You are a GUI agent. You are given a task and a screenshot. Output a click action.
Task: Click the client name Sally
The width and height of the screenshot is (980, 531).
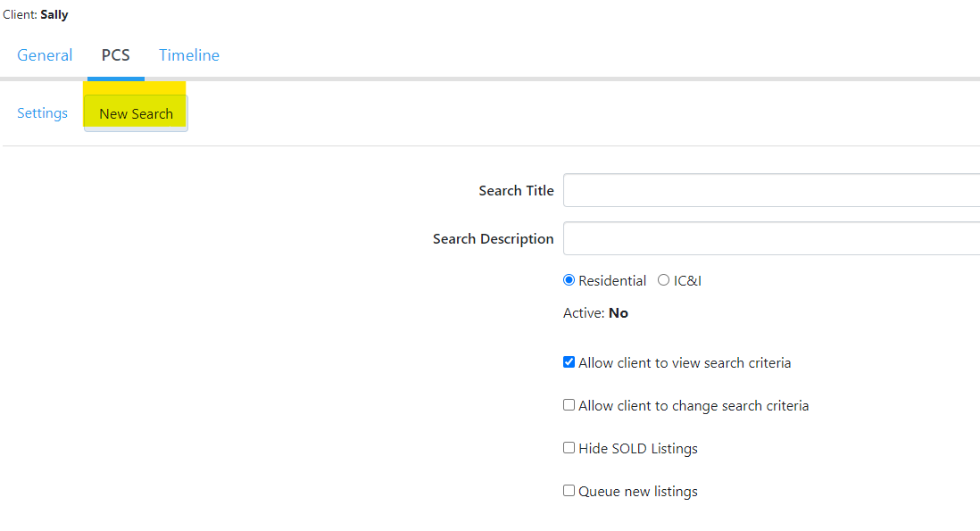pyautogui.click(x=54, y=13)
